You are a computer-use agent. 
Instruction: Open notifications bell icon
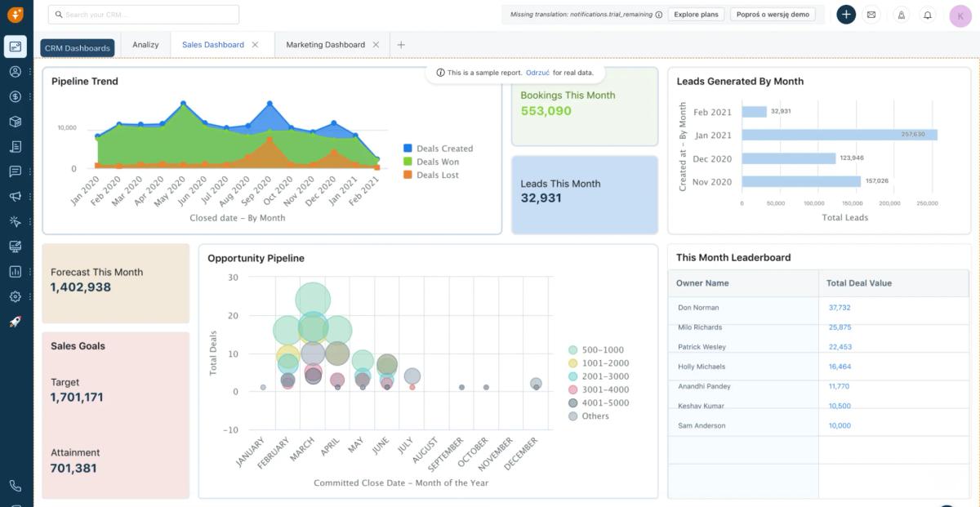(928, 15)
